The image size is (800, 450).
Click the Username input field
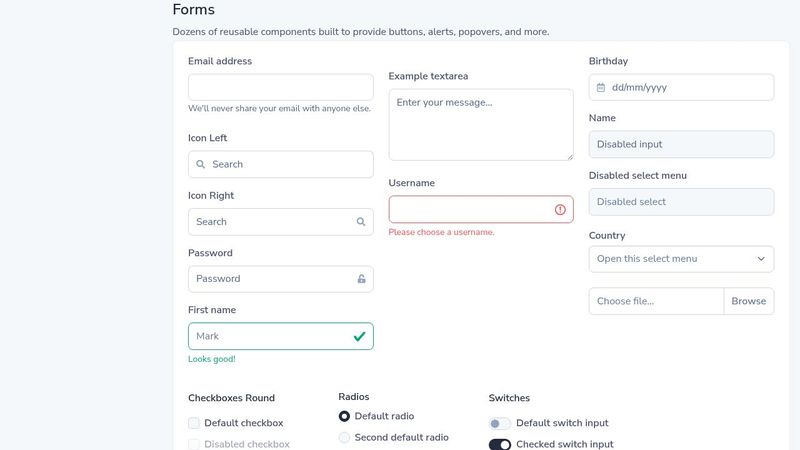tap(470, 210)
